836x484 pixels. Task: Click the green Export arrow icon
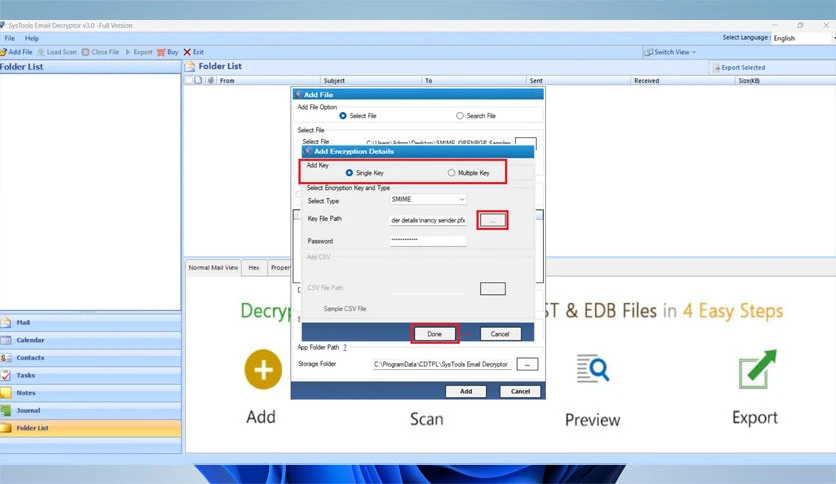758,369
